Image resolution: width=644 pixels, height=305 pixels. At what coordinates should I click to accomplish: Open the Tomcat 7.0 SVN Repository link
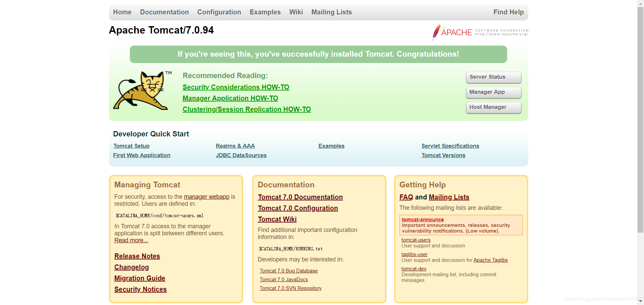tap(290, 288)
